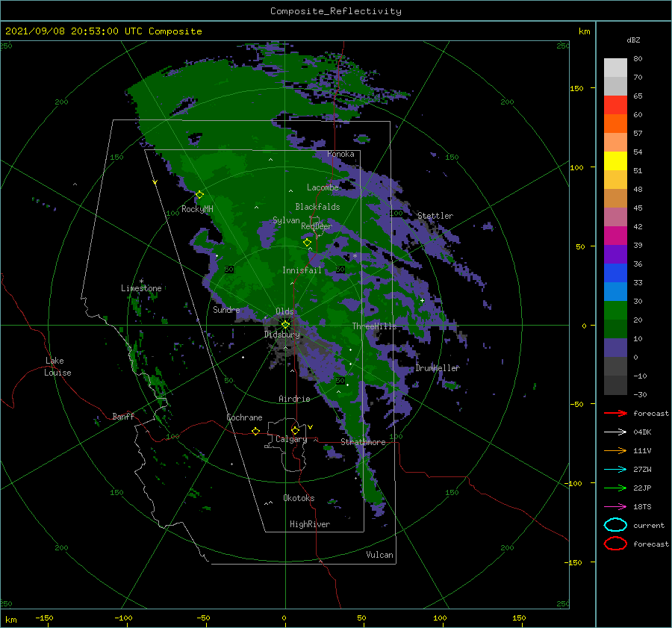This screenshot has width=672, height=628.
Task: Click the RedDeer city label
Action: pyautogui.click(x=317, y=226)
